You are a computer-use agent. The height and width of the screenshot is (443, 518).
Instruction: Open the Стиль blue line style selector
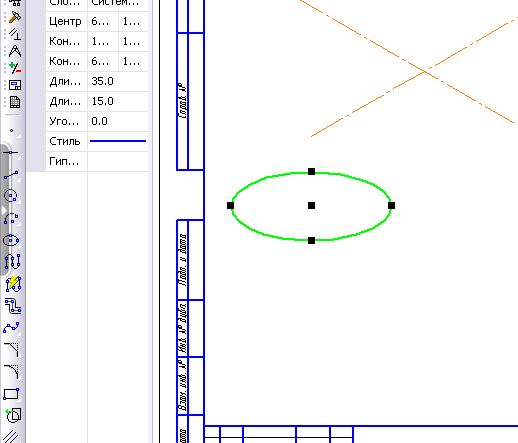pyautogui.click(x=118, y=141)
